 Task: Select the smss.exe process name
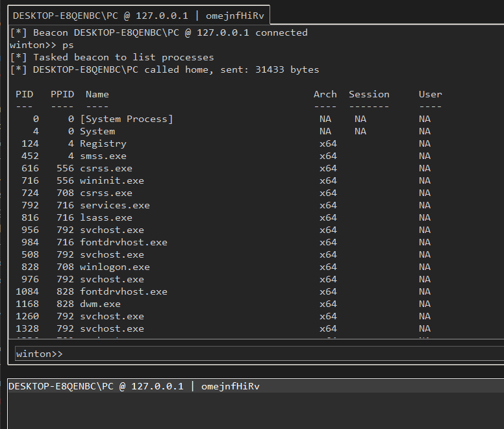103,156
